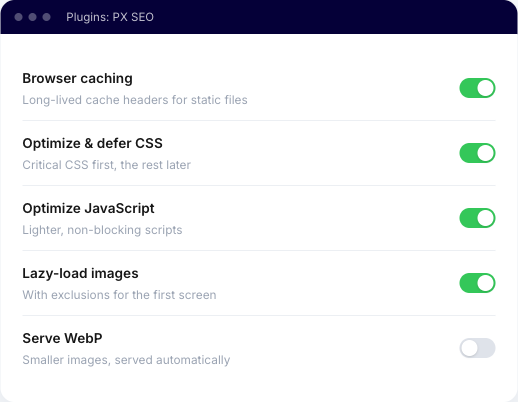The height and width of the screenshot is (402, 518).
Task: Click the first window control dot
Action: (x=19, y=17)
